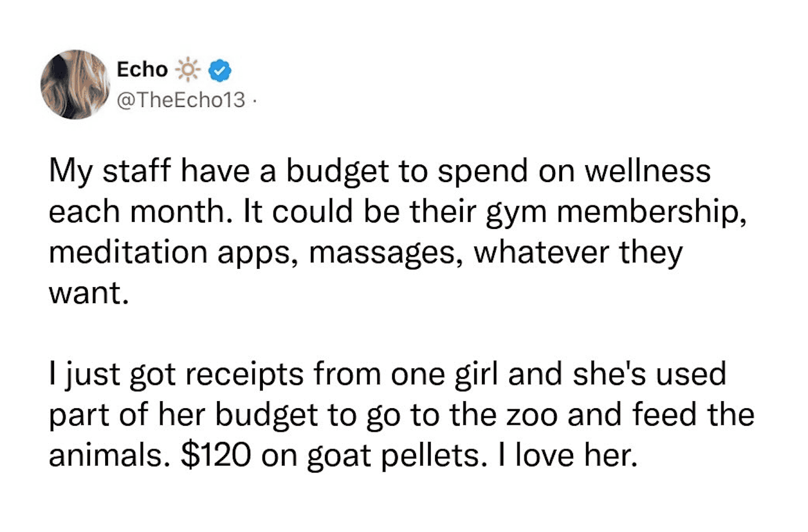This screenshot has width=808, height=532.
Task: Click the word "wellness" in the tweet
Action: 648,171
